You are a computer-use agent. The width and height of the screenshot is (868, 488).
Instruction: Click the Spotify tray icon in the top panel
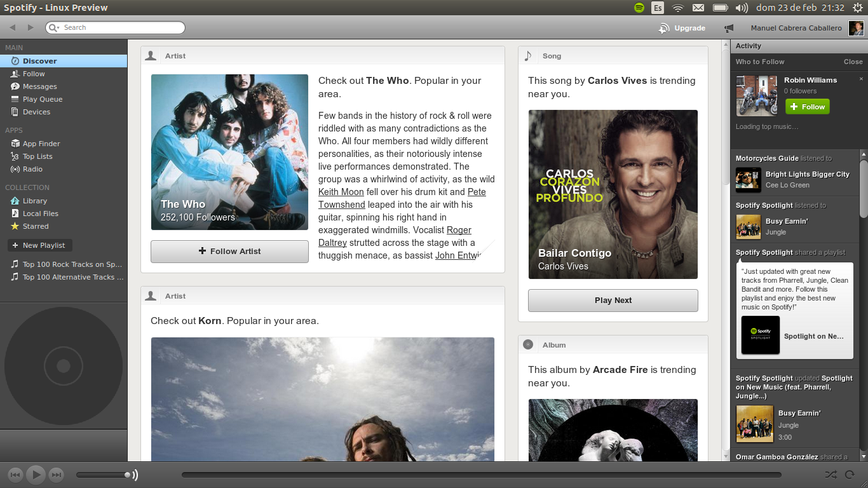(639, 8)
